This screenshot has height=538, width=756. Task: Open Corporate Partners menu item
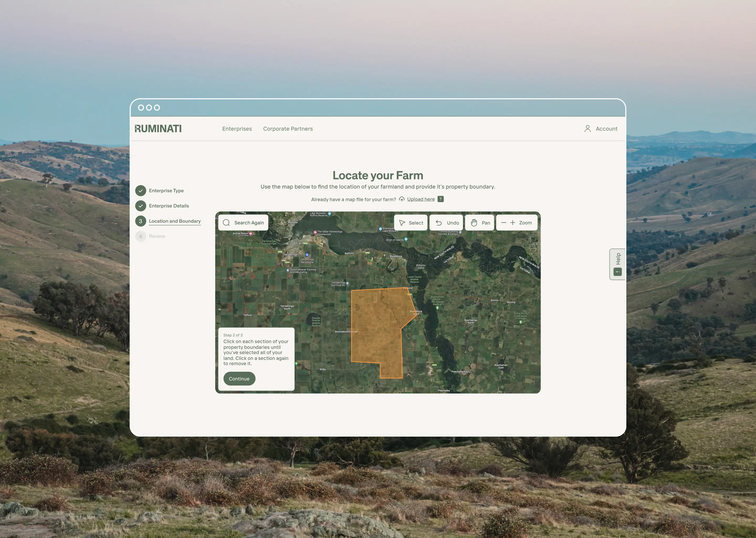288,128
